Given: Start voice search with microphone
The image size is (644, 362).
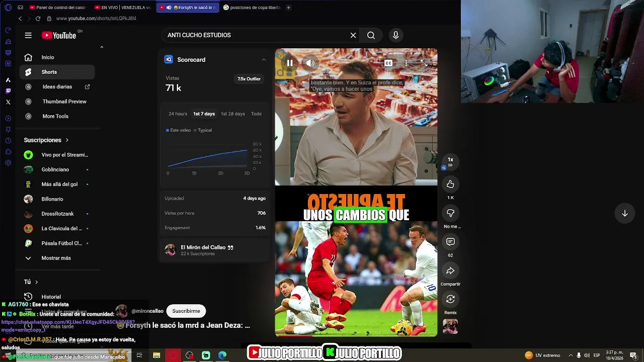Looking at the screenshot, I should point(396,35).
